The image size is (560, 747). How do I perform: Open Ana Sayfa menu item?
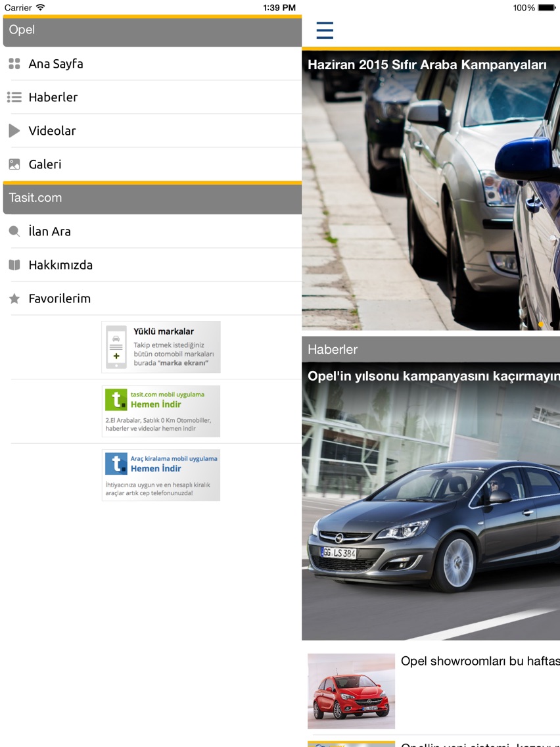point(152,64)
